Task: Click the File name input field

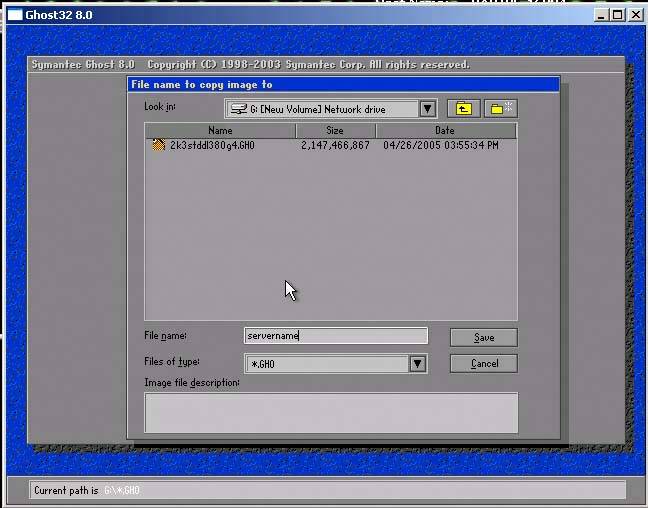Action: coord(336,337)
